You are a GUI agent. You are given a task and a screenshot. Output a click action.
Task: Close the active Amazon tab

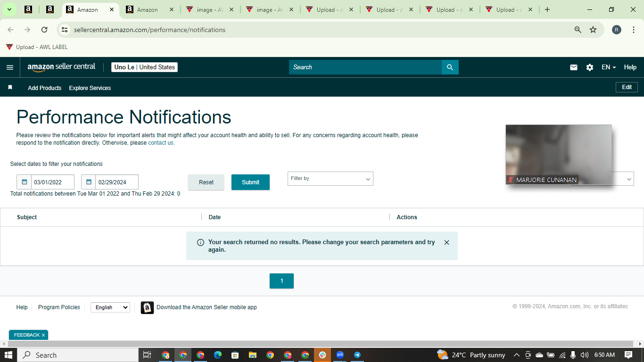point(111,9)
